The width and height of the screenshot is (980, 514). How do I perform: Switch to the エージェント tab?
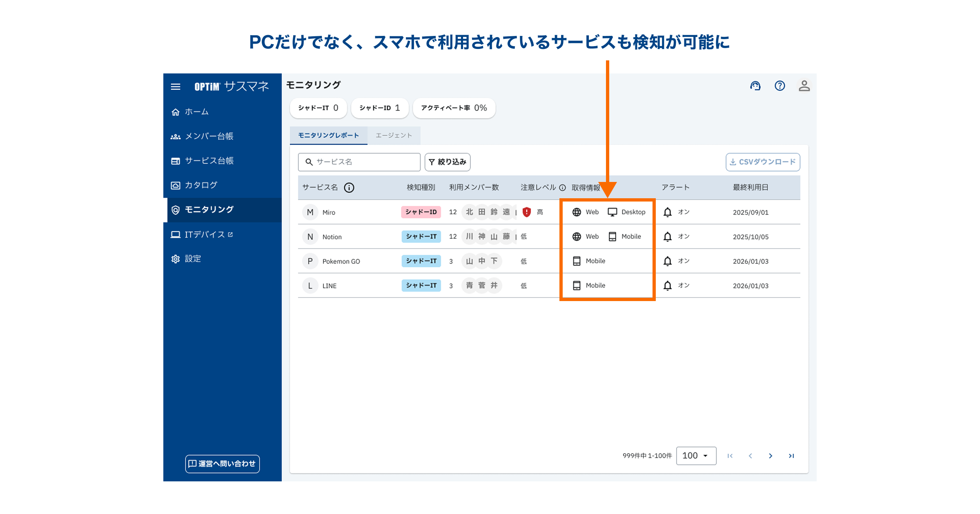(394, 135)
